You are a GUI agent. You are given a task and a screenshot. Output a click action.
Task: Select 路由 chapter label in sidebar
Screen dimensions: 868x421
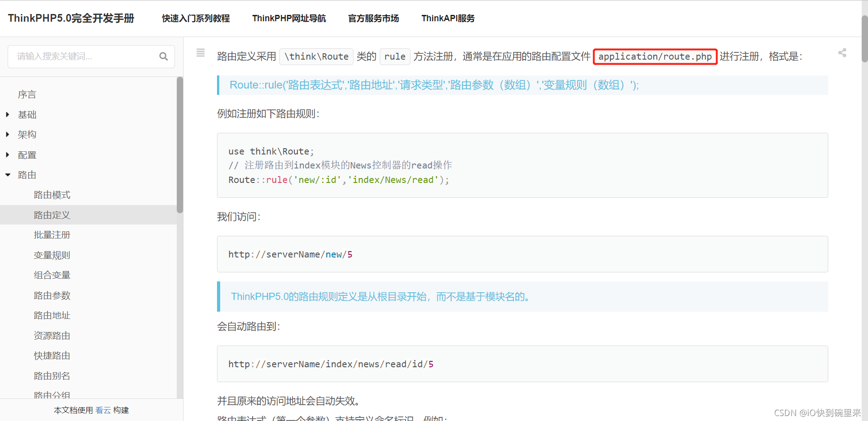click(x=27, y=175)
